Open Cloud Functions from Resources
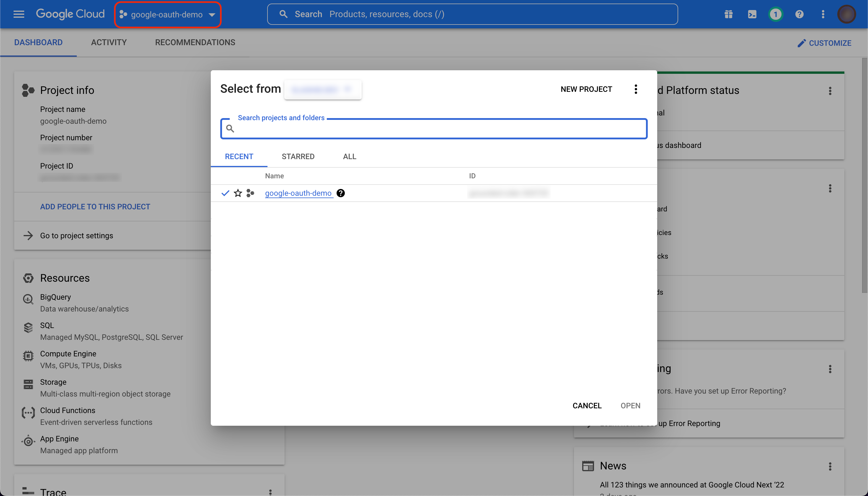 (x=67, y=410)
